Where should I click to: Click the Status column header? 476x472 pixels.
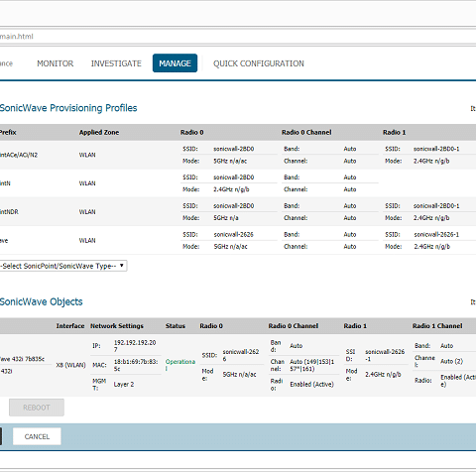click(176, 326)
